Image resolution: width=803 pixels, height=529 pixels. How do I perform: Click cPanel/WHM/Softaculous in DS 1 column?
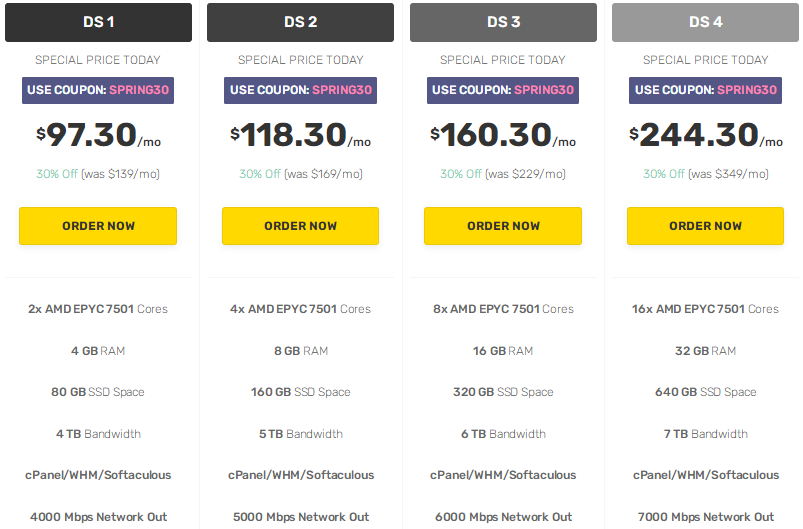coord(98,475)
